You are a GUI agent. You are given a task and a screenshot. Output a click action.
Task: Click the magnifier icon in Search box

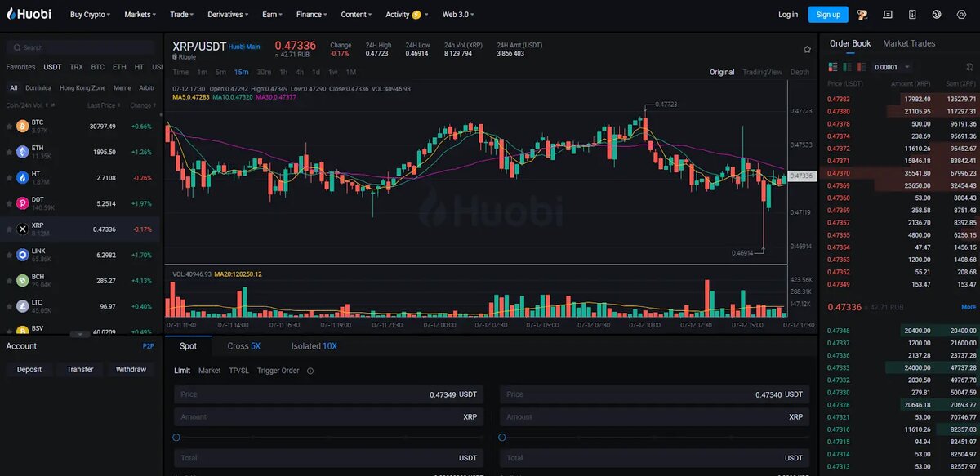[x=17, y=47]
